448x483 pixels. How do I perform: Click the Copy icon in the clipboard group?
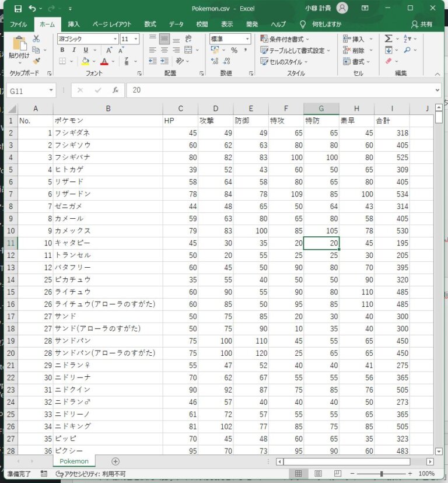pyautogui.click(x=36, y=50)
